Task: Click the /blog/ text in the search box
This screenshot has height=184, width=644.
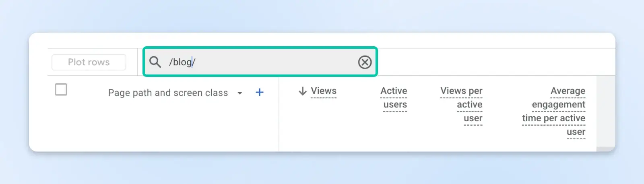Action: [182, 62]
